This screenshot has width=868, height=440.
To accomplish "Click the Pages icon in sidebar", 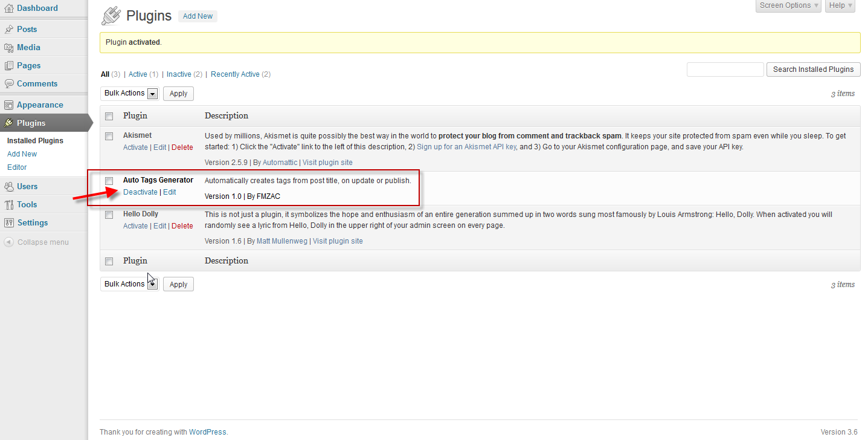I will 8,65.
